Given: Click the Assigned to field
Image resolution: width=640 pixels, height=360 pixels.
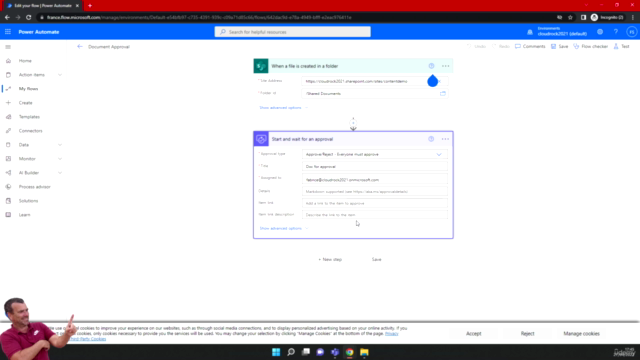Looking at the screenshot, I should click(x=375, y=180).
